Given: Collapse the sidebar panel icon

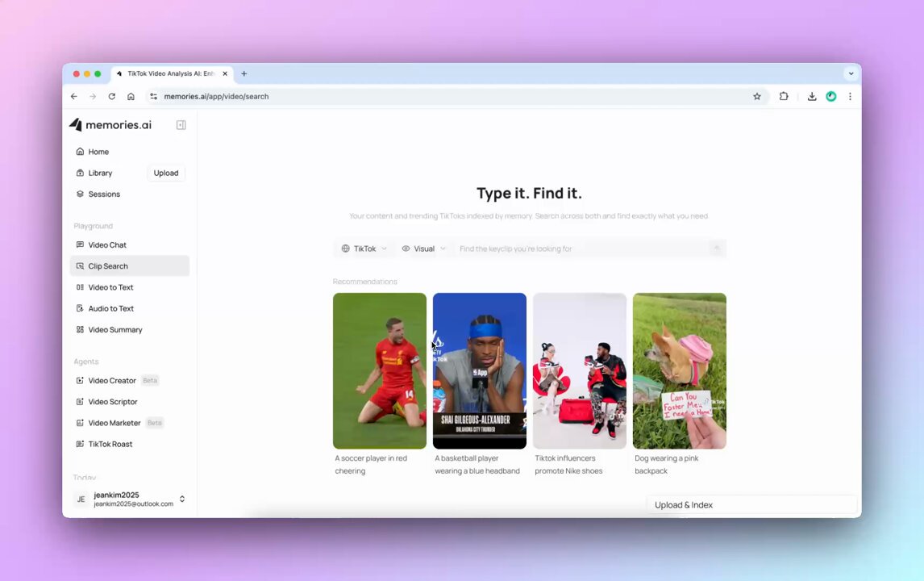Looking at the screenshot, I should (181, 125).
